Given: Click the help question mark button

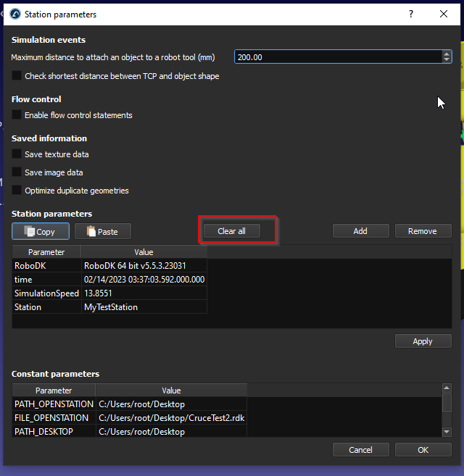Looking at the screenshot, I should pos(411,14).
